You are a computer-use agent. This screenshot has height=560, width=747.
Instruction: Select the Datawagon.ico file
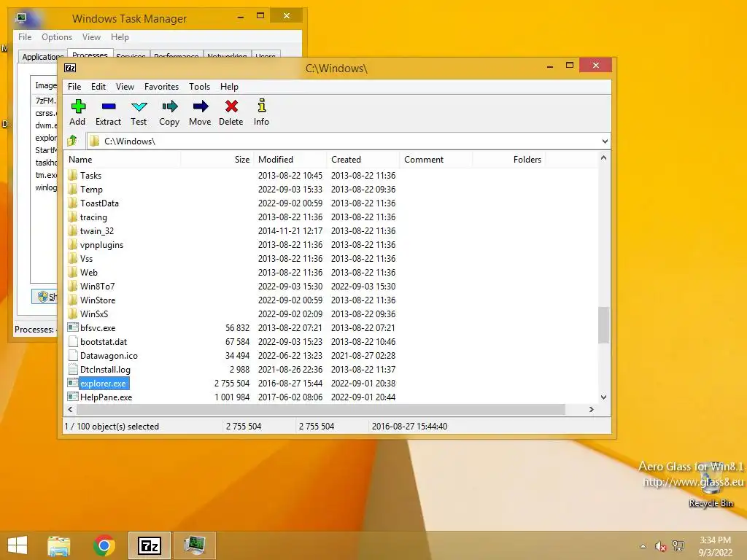pyautogui.click(x=332, y=355)
